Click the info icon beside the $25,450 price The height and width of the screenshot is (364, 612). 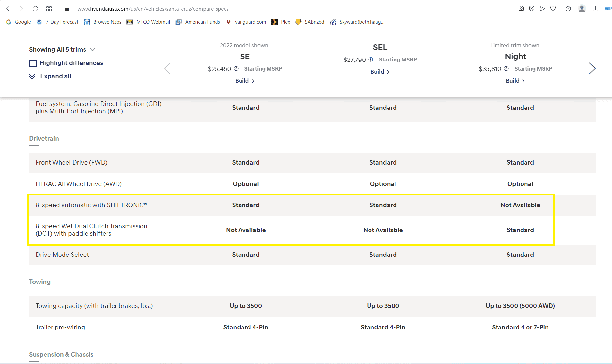(236, 69)
